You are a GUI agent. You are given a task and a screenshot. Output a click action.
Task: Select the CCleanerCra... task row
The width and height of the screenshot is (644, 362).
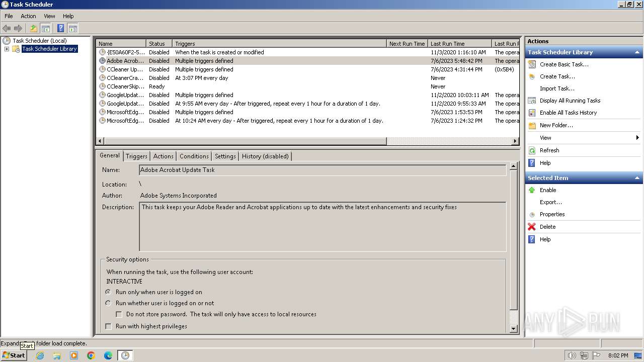pos(307,78)
